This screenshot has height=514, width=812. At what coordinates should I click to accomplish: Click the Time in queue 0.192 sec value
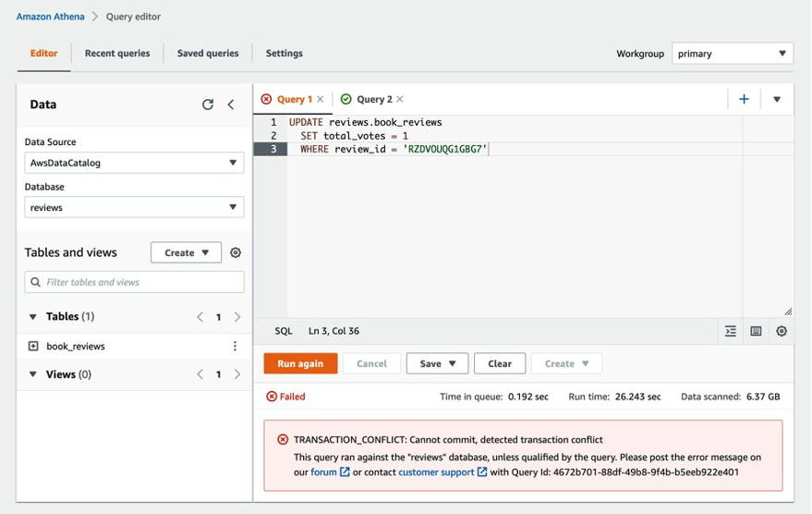pos(527,397)
